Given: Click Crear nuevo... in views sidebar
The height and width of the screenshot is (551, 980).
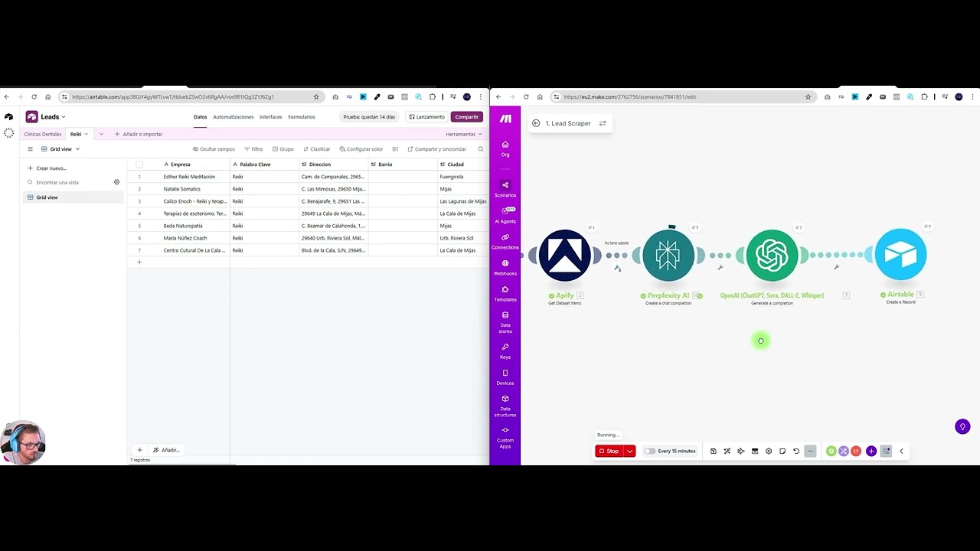Looking at the screenshot, I should coord(47,168).
